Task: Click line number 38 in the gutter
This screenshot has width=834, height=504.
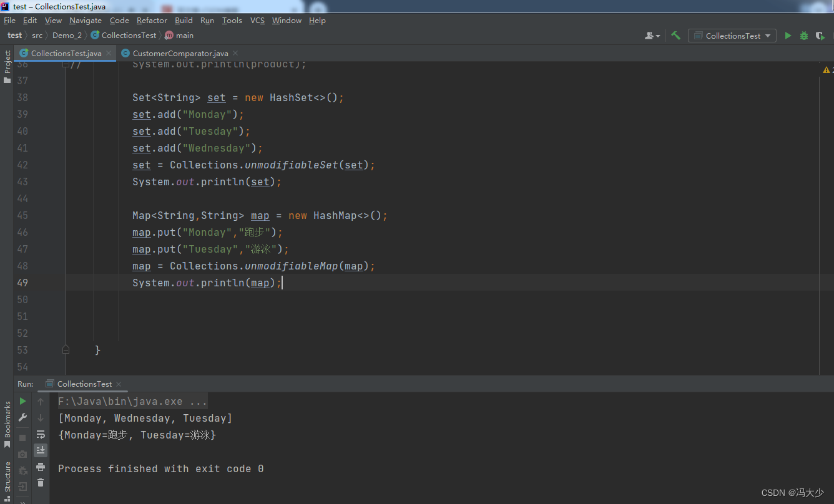Action: [x=22, y=97]
